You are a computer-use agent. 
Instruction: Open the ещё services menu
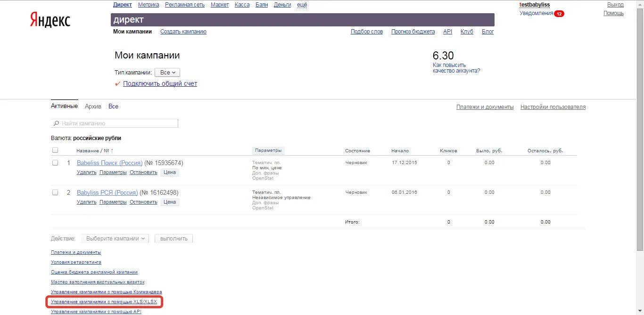(302, 5)
